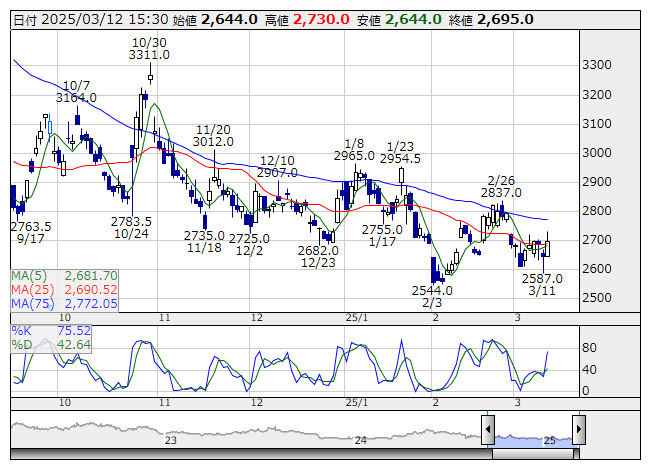Click the 2783.5 10/24 low label

131,228
